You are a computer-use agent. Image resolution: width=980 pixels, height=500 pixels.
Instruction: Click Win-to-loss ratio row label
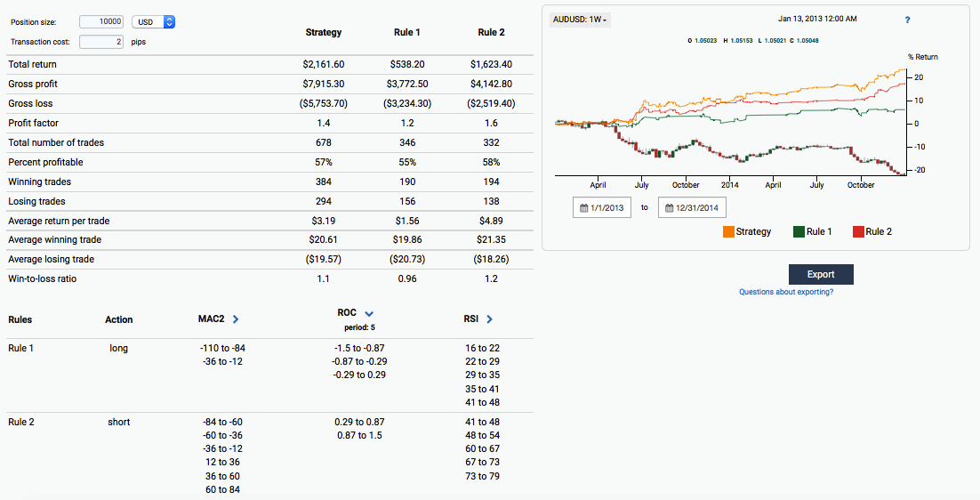(43, 278)
